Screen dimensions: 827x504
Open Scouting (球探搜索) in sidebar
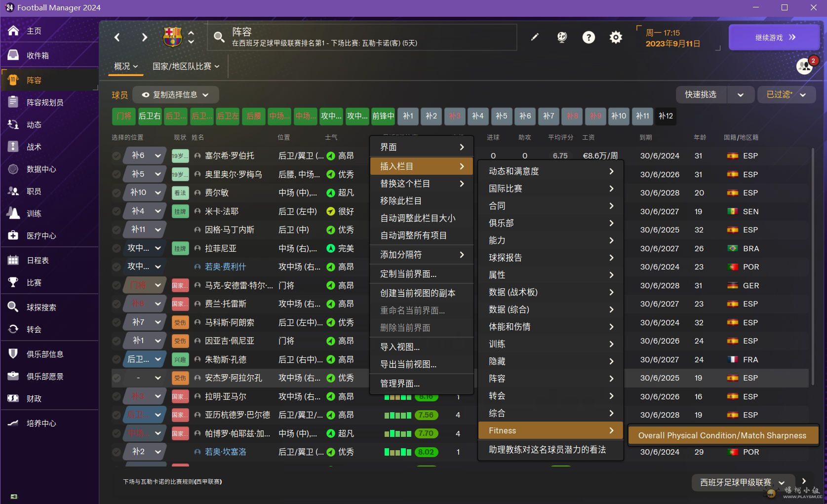tap(41, 307)
